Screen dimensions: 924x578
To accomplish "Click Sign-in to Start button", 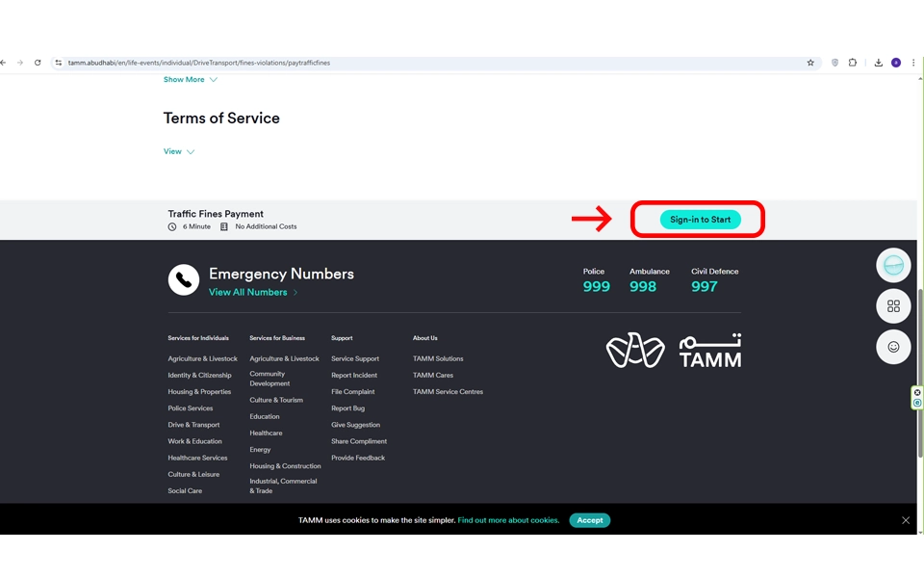I will coord(700,220).
